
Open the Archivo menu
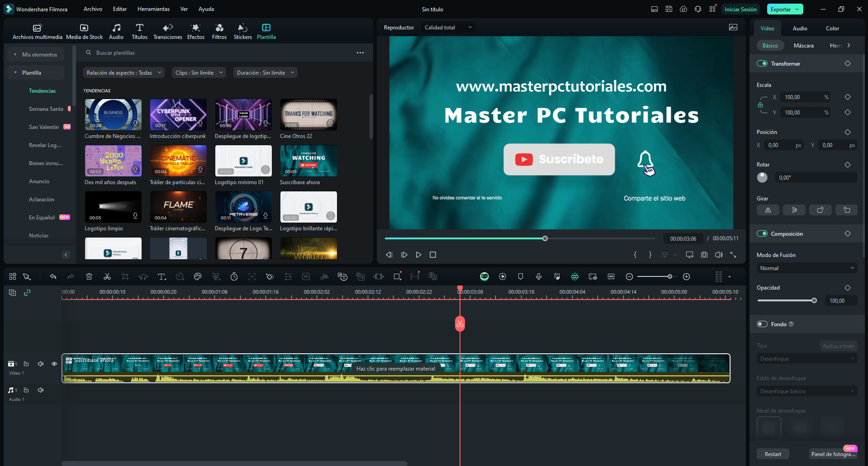point(93,9)
